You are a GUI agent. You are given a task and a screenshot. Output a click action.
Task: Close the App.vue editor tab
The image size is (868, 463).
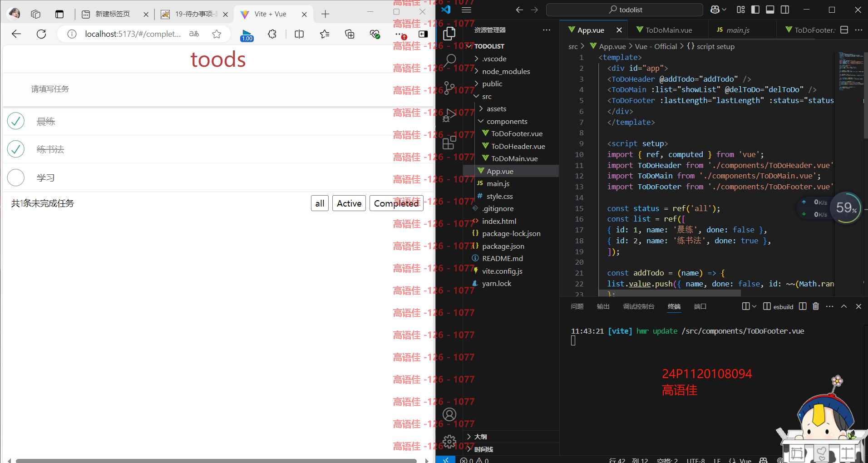coord(619,30)
